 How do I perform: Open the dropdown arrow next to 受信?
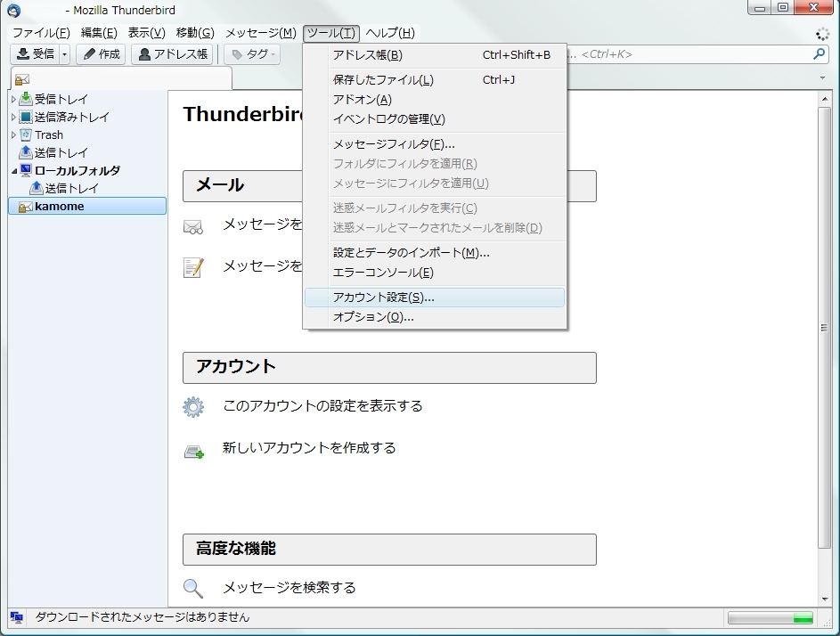click(x=65, y=54)
